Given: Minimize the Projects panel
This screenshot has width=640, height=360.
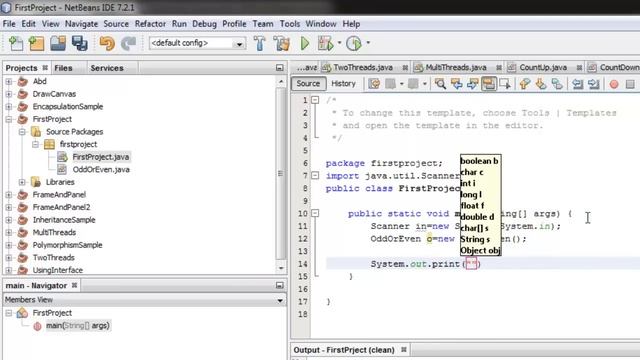Looking at the screenshot, I should point(280,68).
